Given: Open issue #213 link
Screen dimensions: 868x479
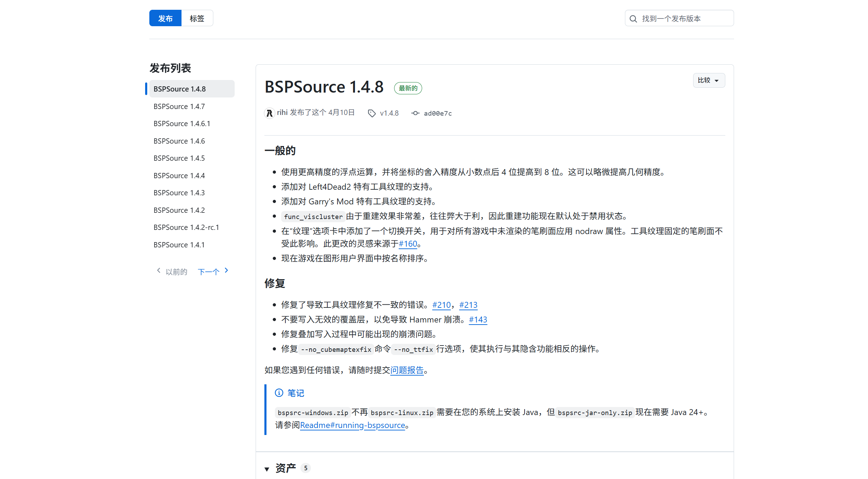Looking at the screenshot, I should (468, 305).
